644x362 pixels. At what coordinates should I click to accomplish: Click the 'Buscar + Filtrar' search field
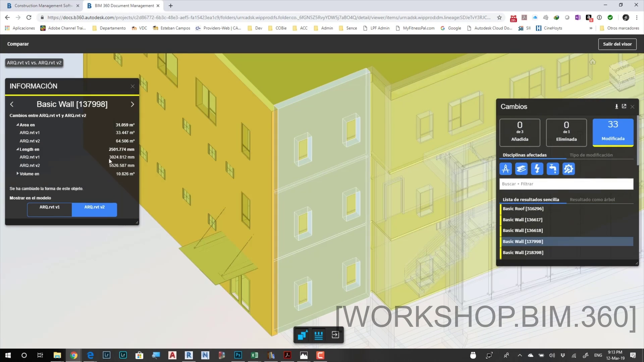[566, 184]
